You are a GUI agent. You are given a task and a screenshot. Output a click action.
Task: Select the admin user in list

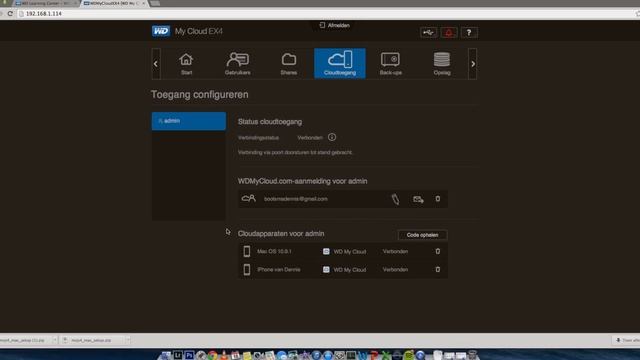[189, 121]
